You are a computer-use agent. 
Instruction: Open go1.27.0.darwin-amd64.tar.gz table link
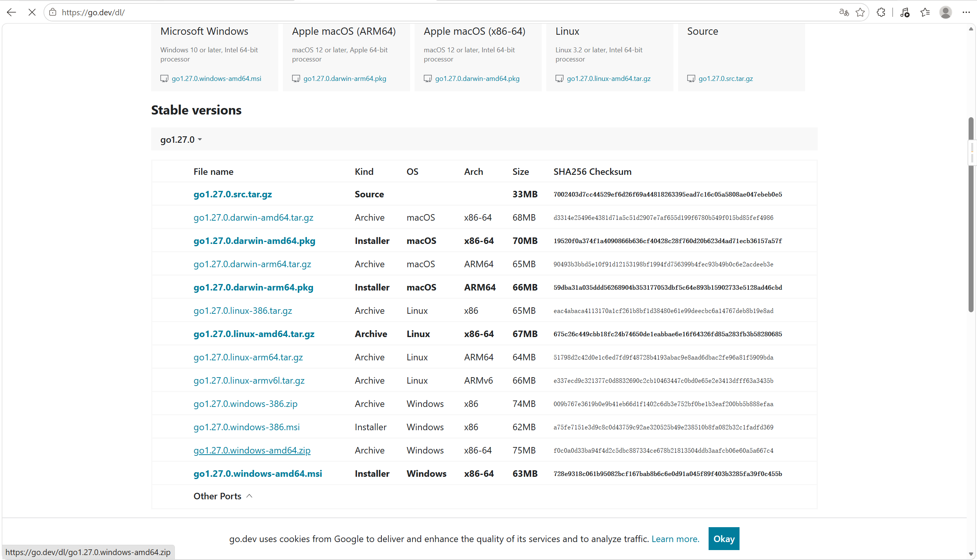[x=254, y=218]
